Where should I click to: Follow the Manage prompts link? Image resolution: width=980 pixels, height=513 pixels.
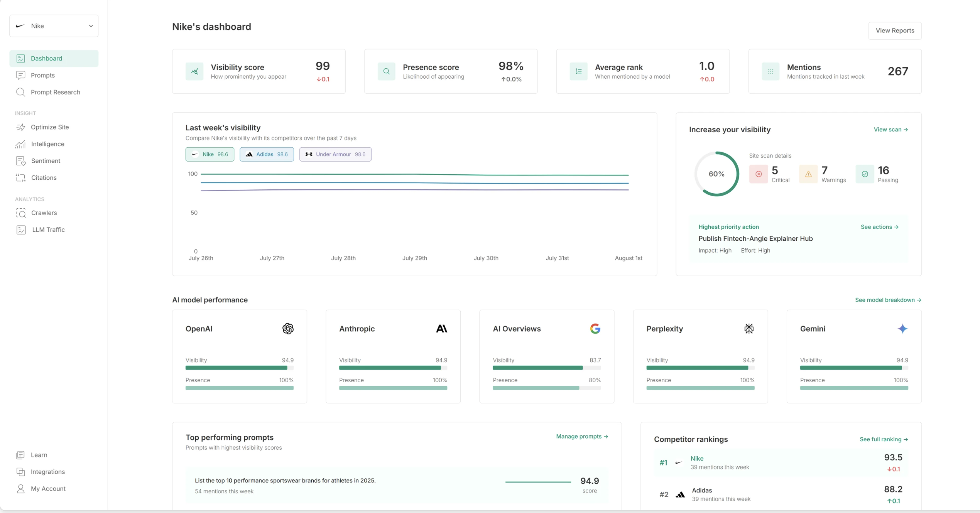pyautogui.click(x=582, y=436)
